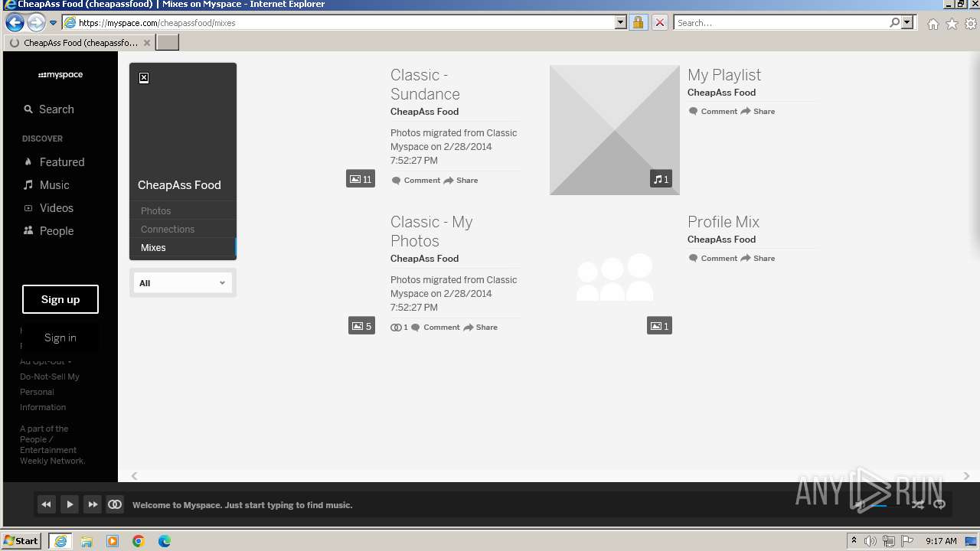Toggle shuffle in the player
This screenshot has height=551, width=980.
tap(917, 504)
